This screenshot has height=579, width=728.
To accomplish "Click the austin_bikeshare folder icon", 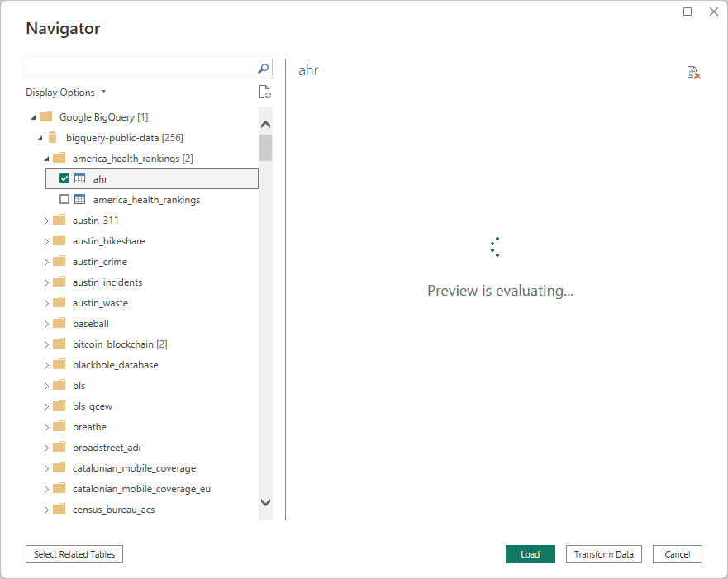I will click(x=59, y=241).
